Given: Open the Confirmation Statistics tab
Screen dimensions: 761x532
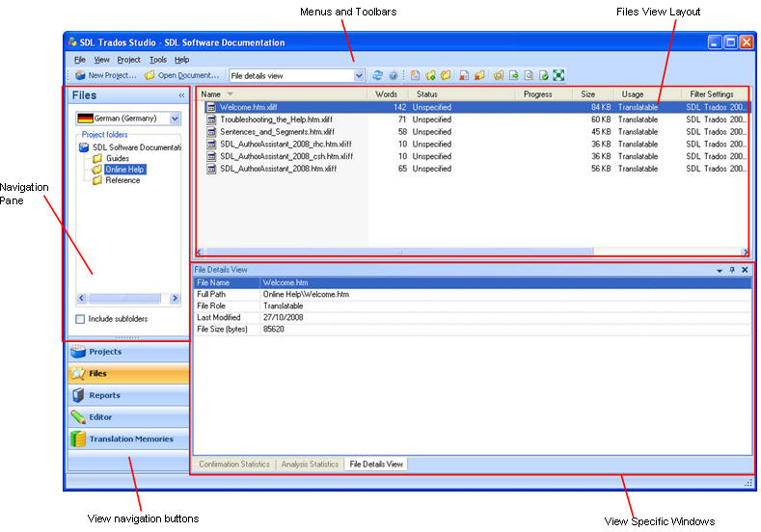Looking at the screenshot, I should coord(234,465).
